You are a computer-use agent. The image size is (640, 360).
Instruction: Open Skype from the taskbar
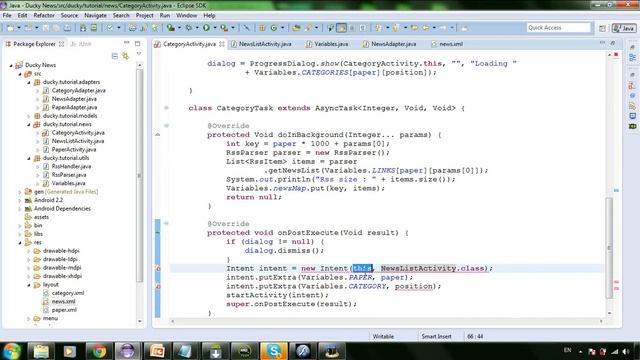click(273, 351)
